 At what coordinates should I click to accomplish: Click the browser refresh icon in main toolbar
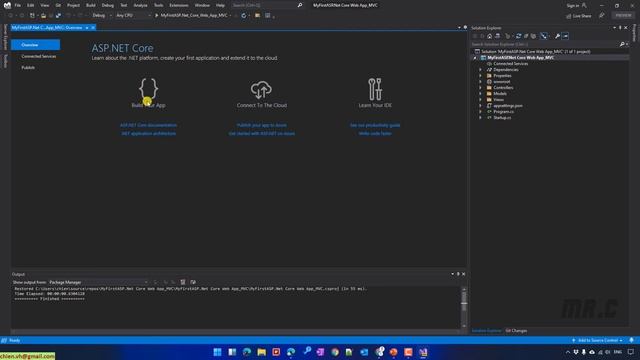tap(244, 16)
